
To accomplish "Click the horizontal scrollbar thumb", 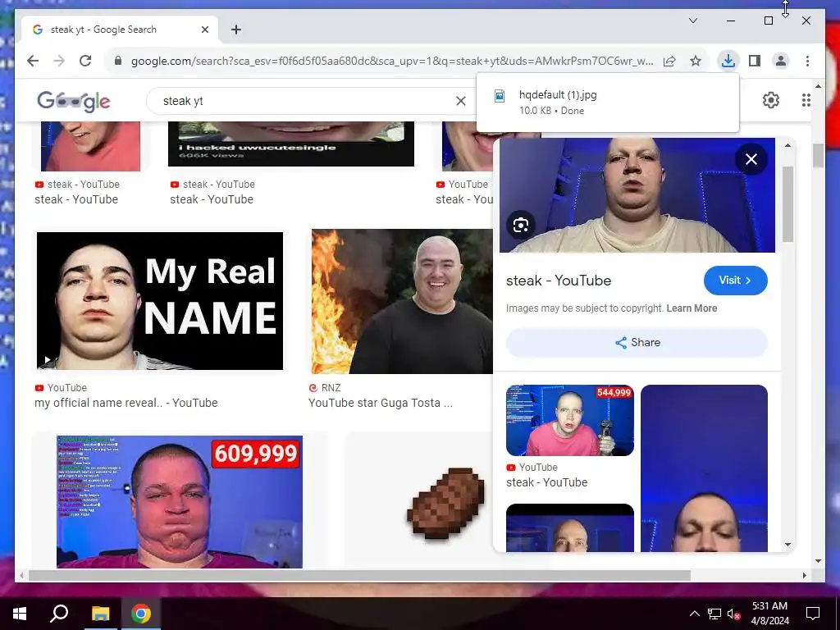I will (359, 575).
